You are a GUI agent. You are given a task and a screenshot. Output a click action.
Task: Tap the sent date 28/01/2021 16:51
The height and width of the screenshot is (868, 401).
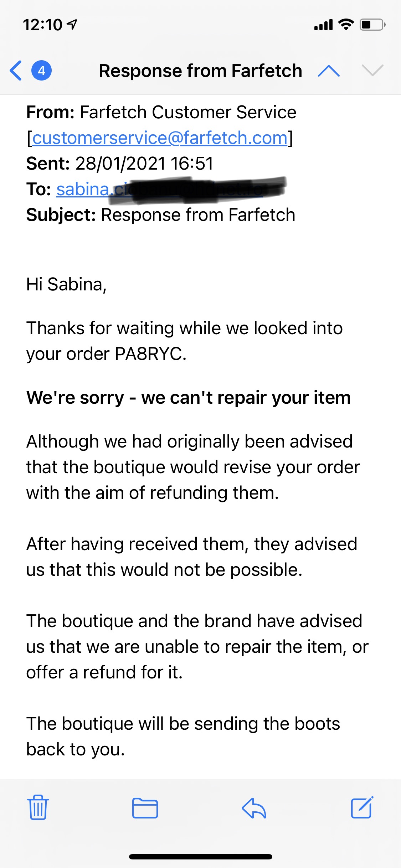(x=144, y=164)
